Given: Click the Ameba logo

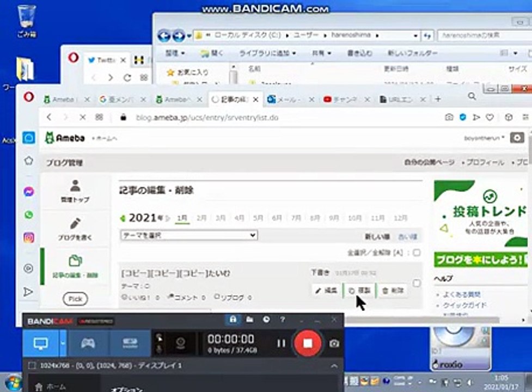Looking at the screenshot, I should (65, 138).
